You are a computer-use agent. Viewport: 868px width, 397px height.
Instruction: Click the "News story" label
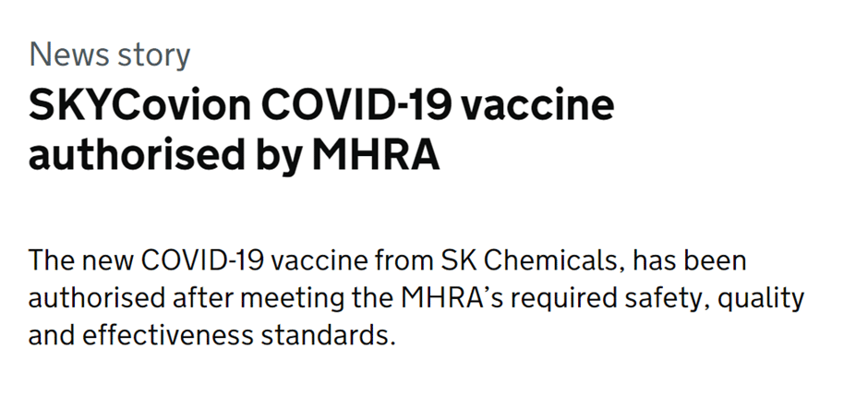coord(110,55)
